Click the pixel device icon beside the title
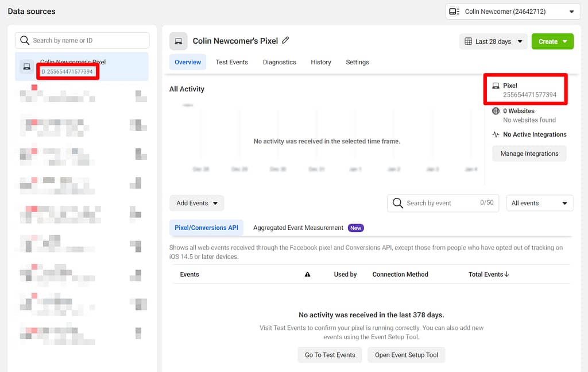Screen dimensions: 588x372 [179, 41]
